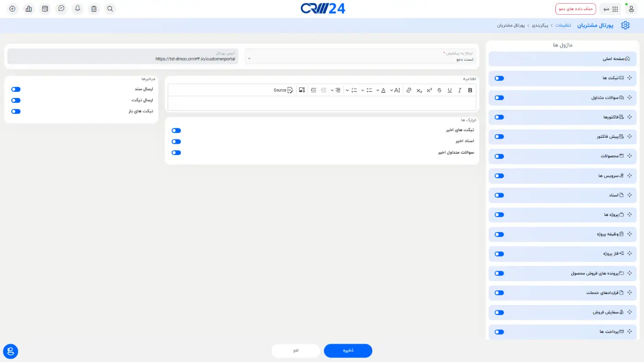Insert a link in the editor
Viewport: 644px width, 362px height.
pos(408,90)
